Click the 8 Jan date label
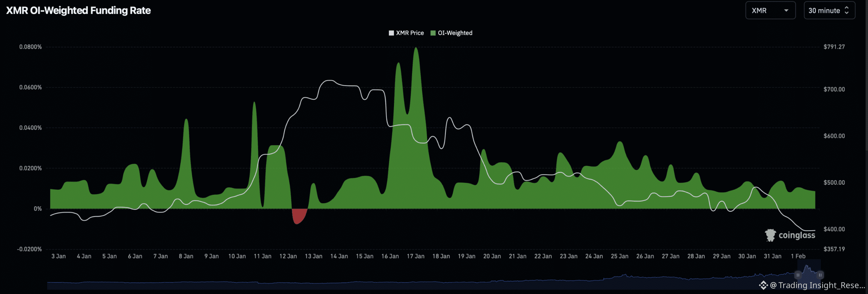Viewport: 868px width, 294px height. click(186, 256)
